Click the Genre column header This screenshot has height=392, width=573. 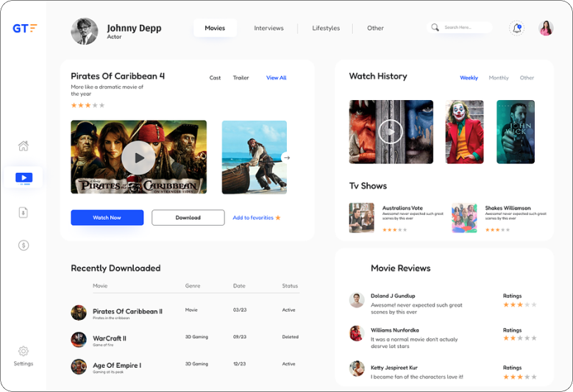[193, 285]
